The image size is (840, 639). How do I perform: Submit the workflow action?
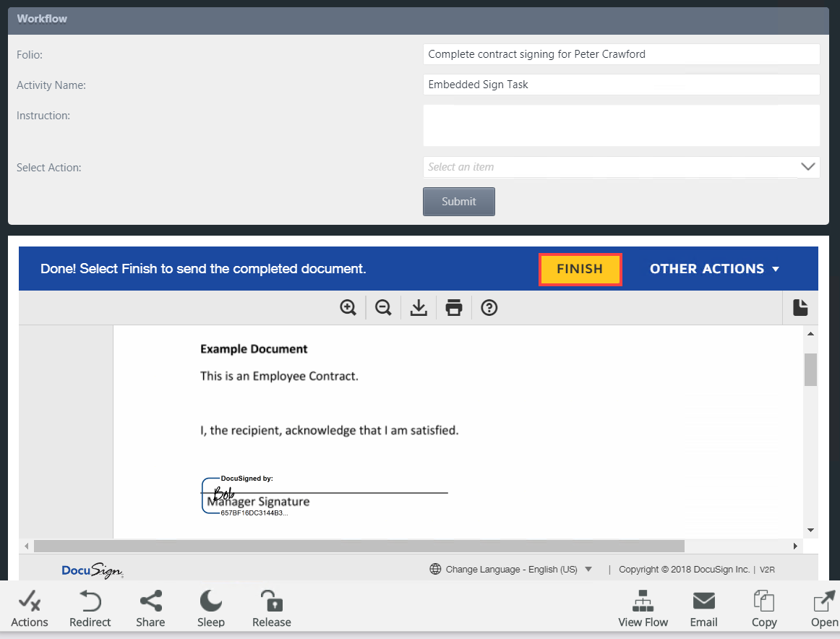click(x=458, y=202)
